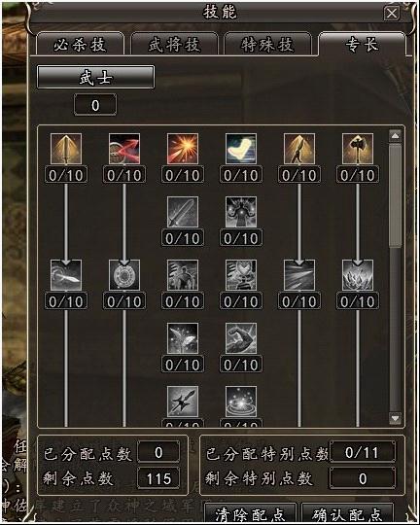Select the grey flexing arm skill icon
Image resolution: width=420 pixels, height=525 pixels.
coord(241,338)
